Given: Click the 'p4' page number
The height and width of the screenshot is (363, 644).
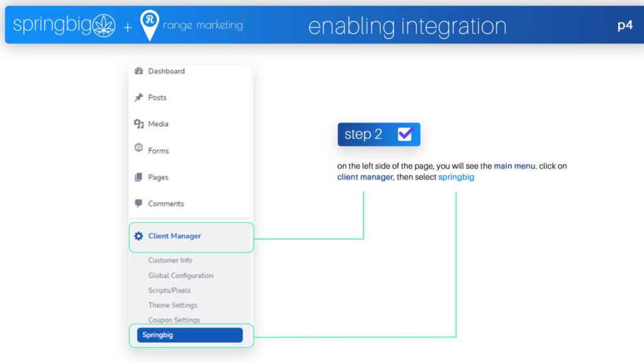Looking at the screenshot, I should [x=625, y=25].
